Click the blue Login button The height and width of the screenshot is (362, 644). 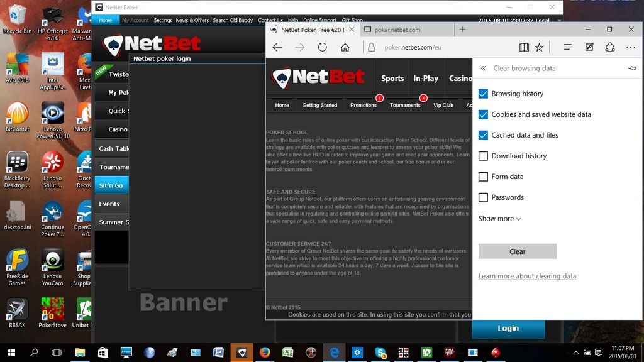coord(508,328)
